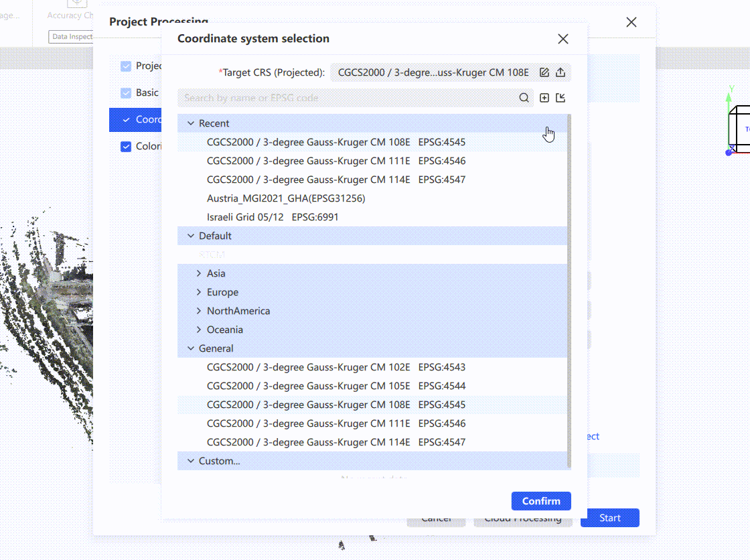750x560 pixels.
Task: Close the Project Processing window
Action: (631, 22)
